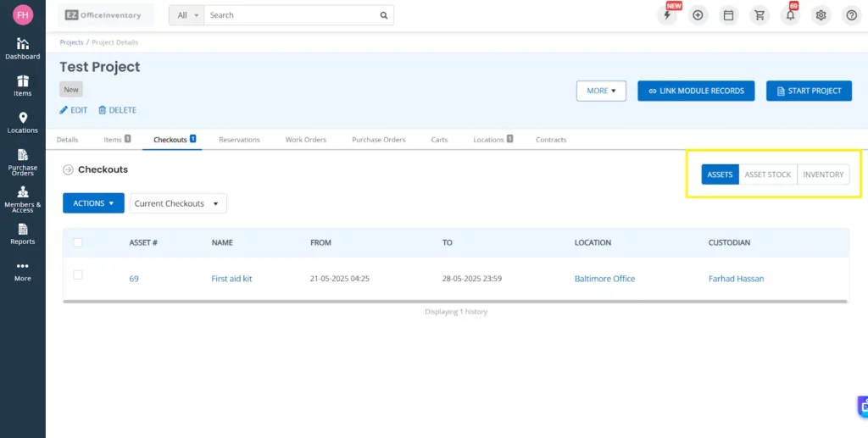
Task: Click the notifications bell icon
Action: [x=790, y=15]
